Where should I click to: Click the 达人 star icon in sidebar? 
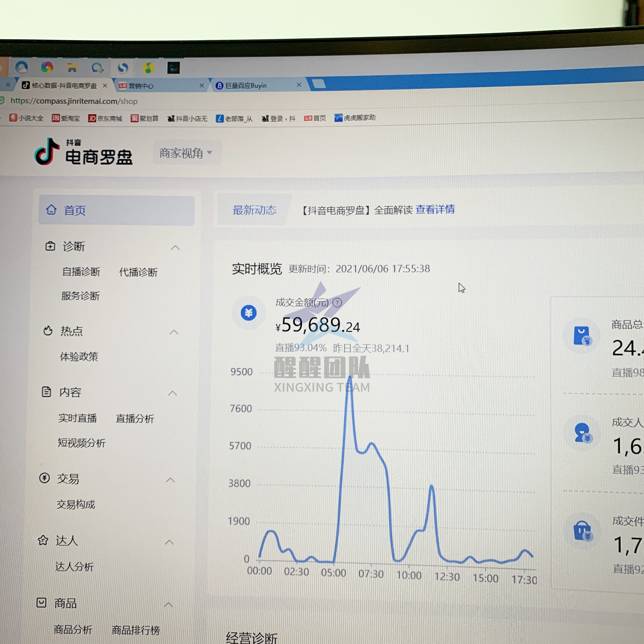tap(43, 540)
